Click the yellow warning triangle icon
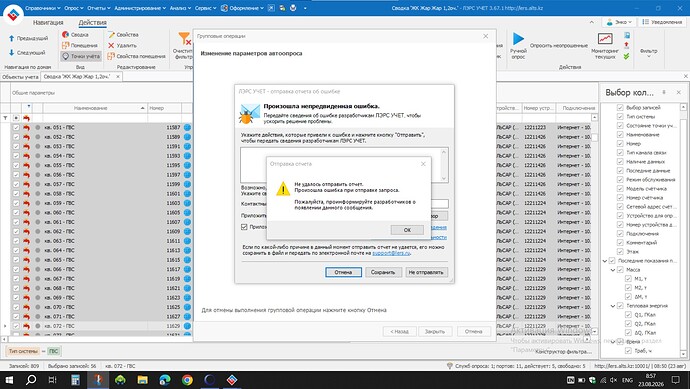Image resolution: width=690 pixels, height=389 pixels. (x=283, y=189)
